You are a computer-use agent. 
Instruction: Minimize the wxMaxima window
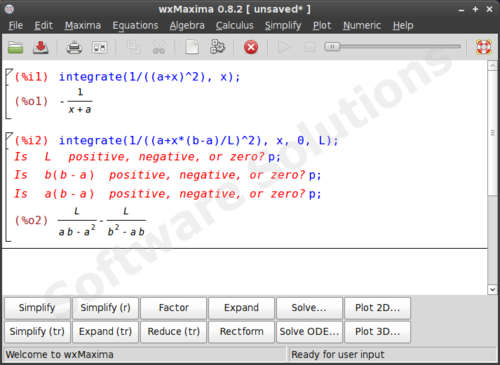click(461, 10)
